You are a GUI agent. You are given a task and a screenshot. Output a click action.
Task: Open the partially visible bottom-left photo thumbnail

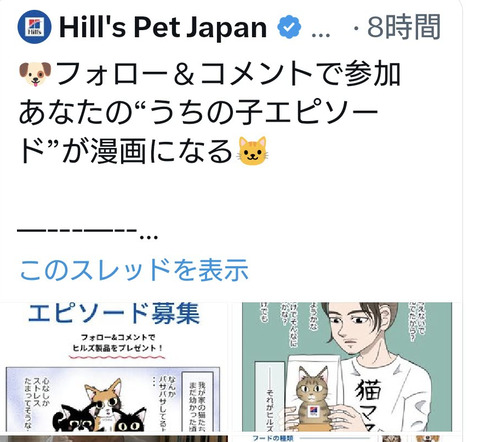tap(114, 439)
